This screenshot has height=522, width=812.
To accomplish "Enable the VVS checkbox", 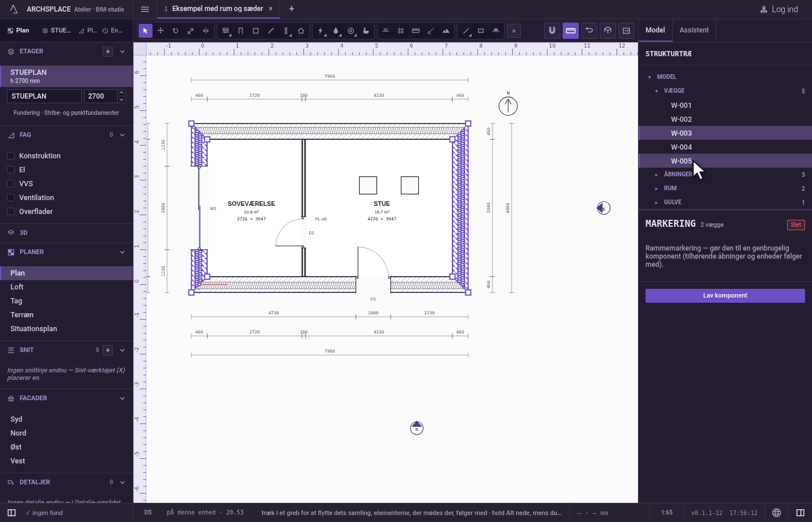I will (x=10, y=183).
